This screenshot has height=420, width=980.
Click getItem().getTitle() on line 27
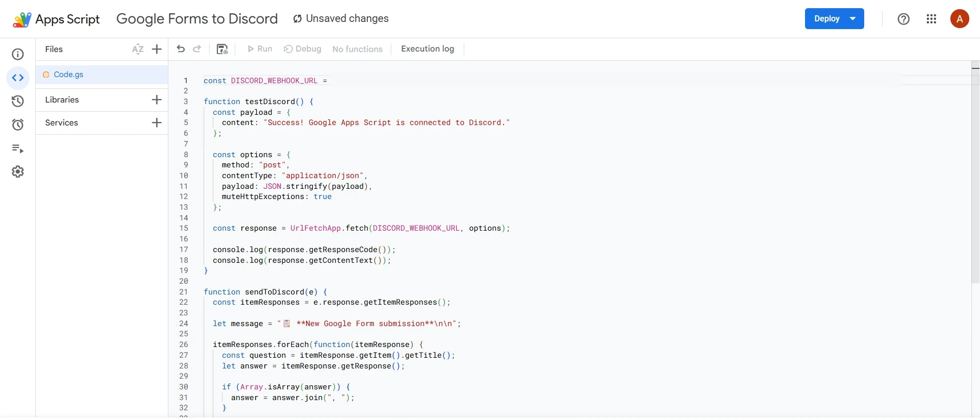(x=406, y=355)
